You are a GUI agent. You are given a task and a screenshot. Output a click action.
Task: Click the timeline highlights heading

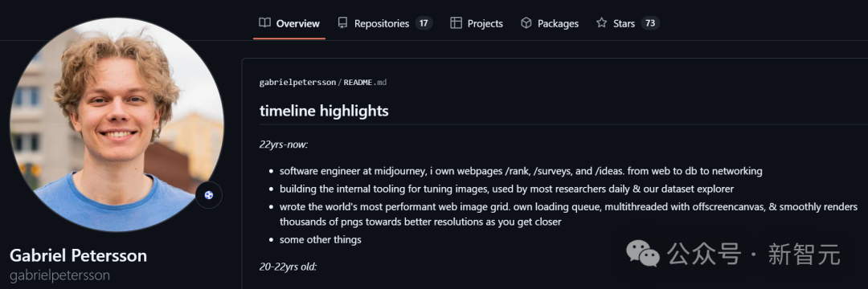(x=324, y=111)
